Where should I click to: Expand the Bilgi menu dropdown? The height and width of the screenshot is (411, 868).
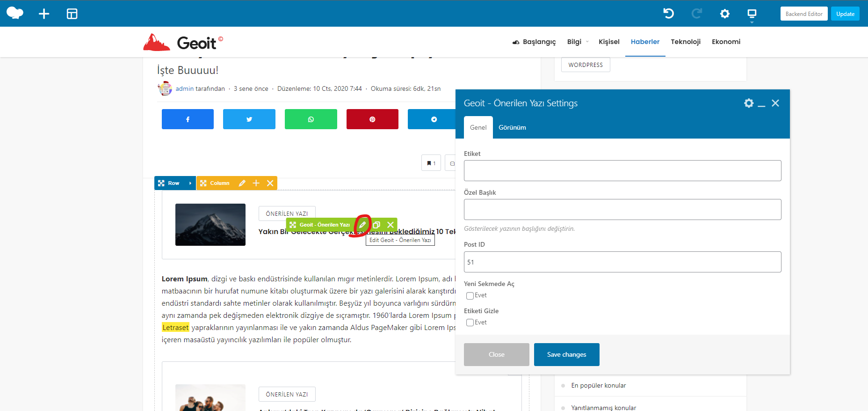(587, 42)
